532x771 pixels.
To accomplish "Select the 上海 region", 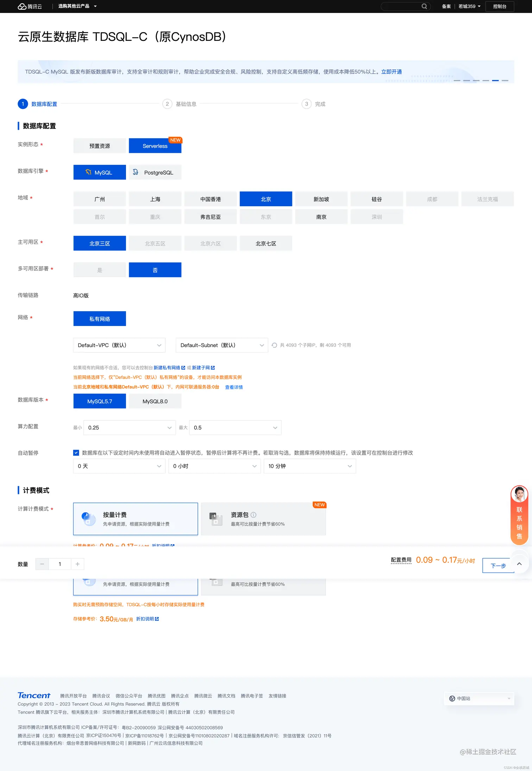I will tap(155, 199).
